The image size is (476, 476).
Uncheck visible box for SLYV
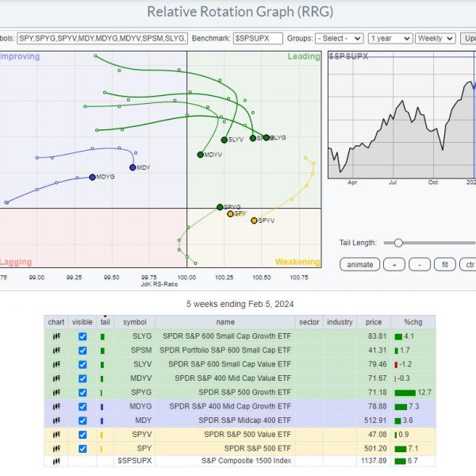pyautogui.click(x=83, y=364)
